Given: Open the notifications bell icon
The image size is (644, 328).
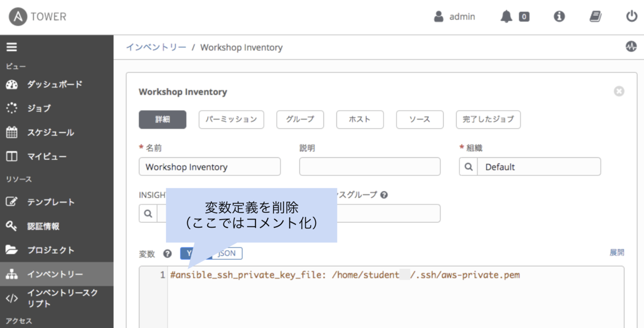Looking at the screenshot, I should [506, 17].
